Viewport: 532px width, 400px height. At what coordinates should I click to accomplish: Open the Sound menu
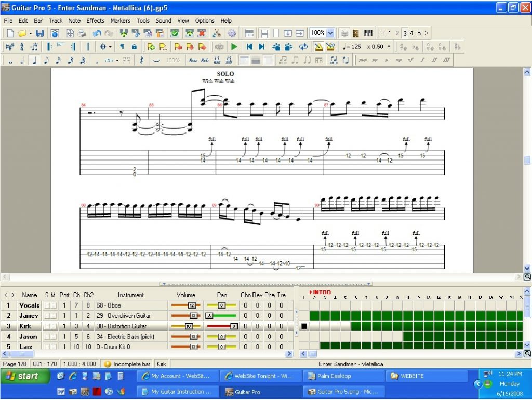pyautogui.click(x=164, y=21)
